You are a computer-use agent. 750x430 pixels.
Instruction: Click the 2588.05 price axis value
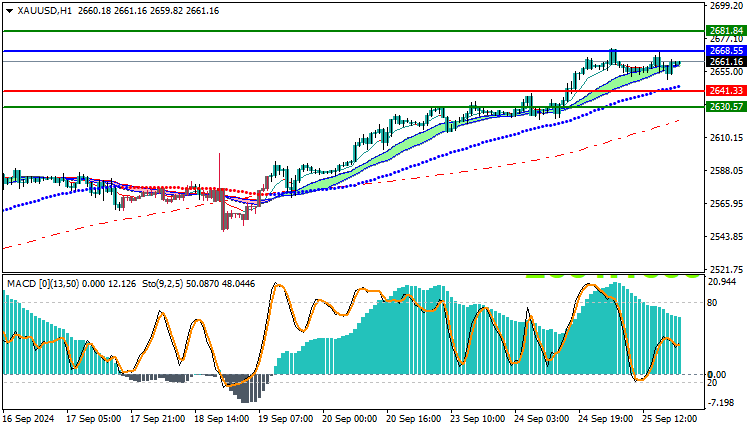pos(727,171)
